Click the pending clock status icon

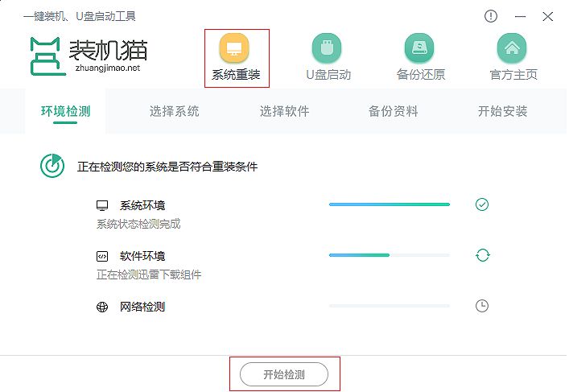pos(482,306)
